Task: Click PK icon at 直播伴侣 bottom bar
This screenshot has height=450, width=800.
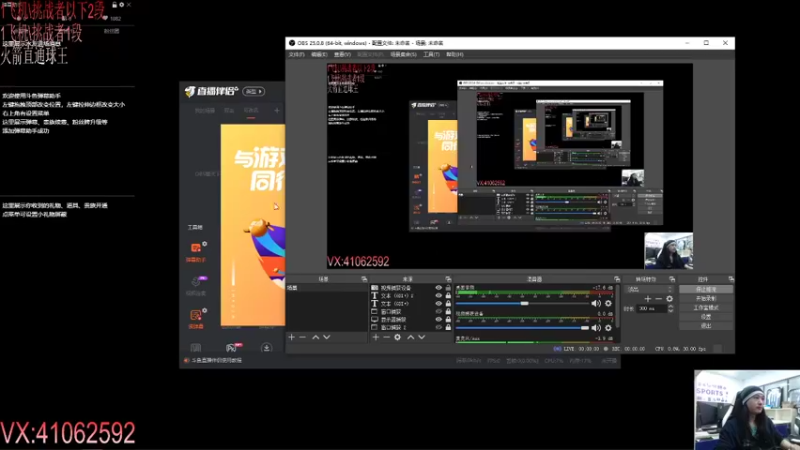Action: point(231,348)
